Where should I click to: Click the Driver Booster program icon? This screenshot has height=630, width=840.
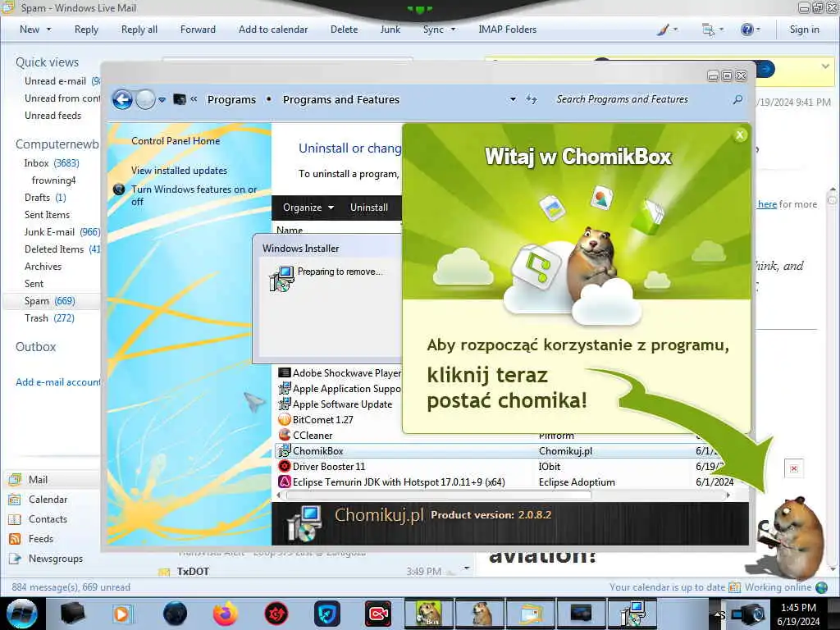285,466
